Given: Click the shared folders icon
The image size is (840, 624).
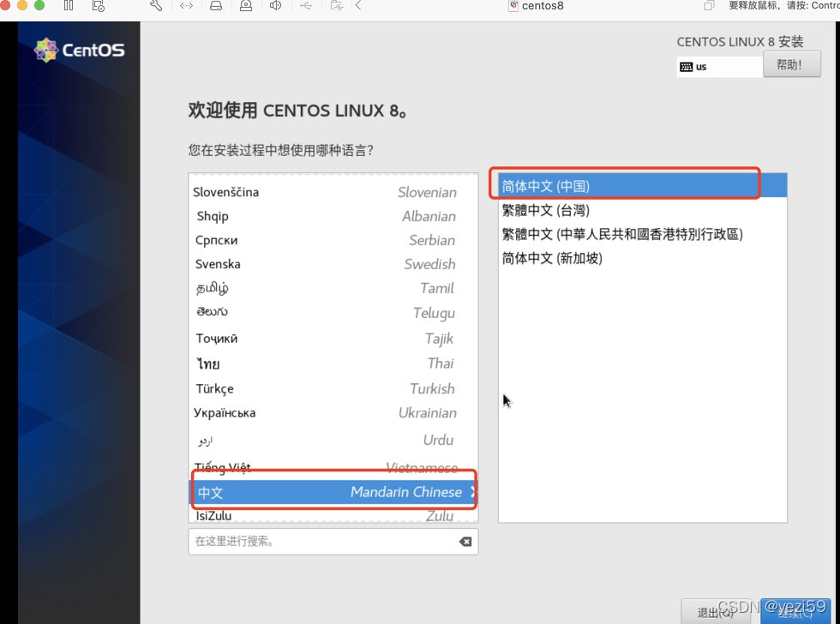Looking at the screenshot, I should pyautogui.click(x=336, y=6).
